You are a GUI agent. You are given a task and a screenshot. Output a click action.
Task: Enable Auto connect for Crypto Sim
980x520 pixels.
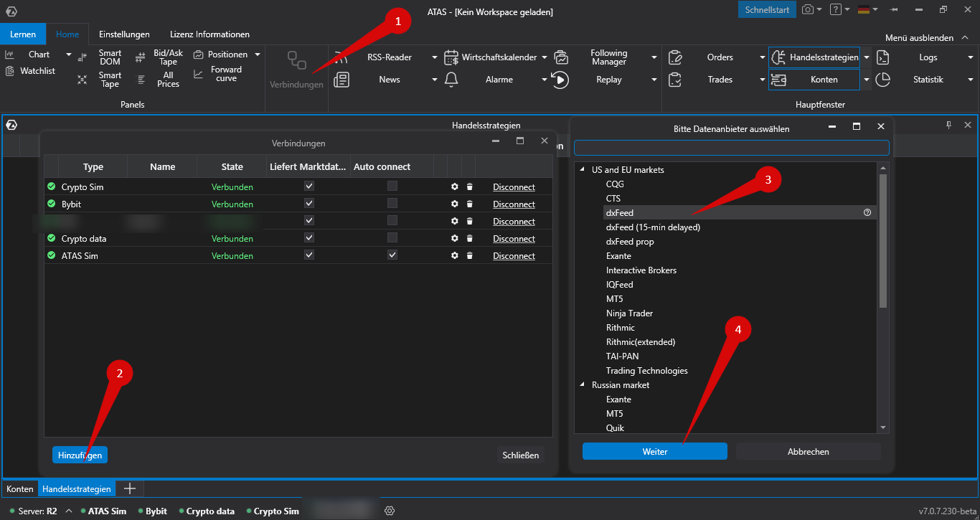(x=392, y=186)
